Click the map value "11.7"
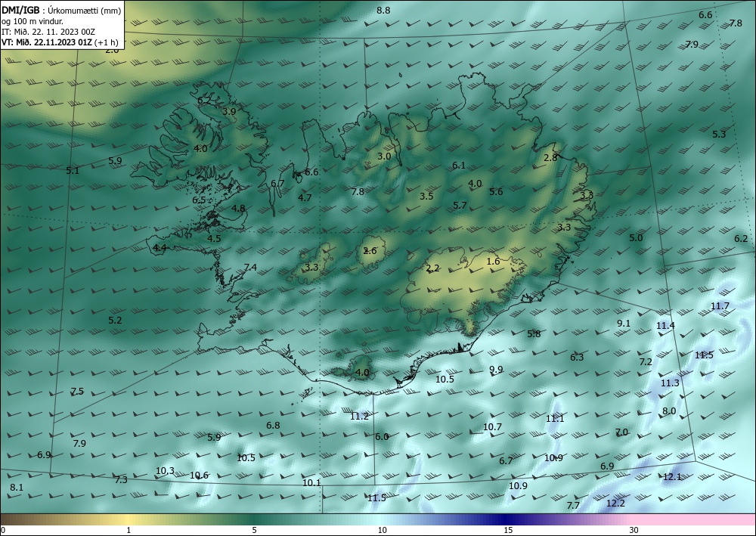 click(x=720, y=305)
